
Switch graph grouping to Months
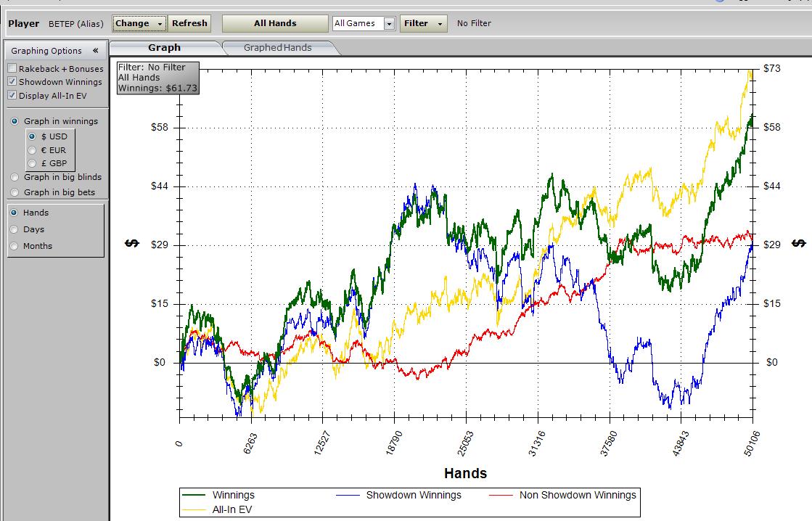15,246
